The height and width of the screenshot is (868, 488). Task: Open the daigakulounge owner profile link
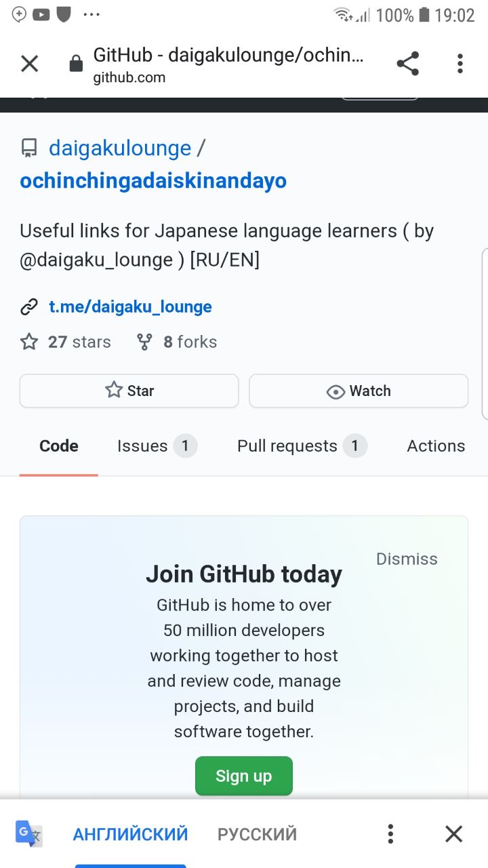point(120,148)
